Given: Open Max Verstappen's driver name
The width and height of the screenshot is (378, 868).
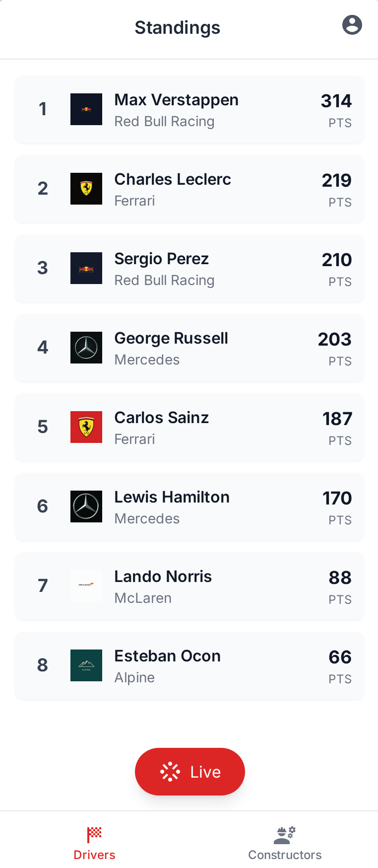Looking at the screenshot, I should pos(177,100).
